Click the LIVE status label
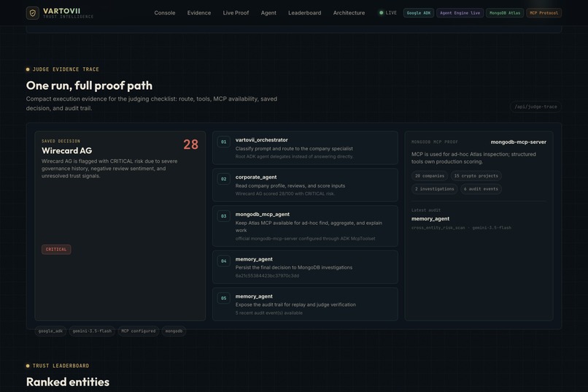The height and width of the screenshot is (392, 588). (391, 12)
